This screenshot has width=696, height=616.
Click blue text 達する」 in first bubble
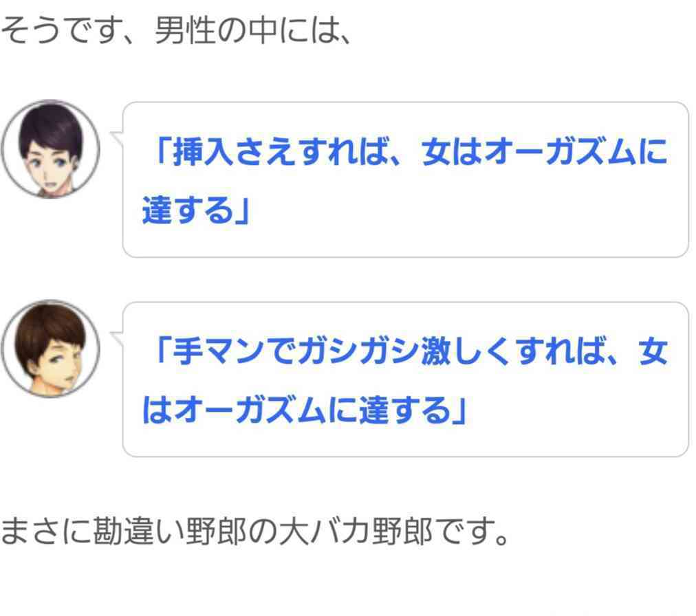click(196, 210)
